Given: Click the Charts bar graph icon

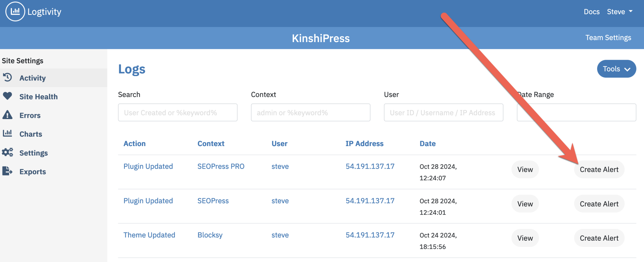Looking at the screenshot, I should [8, 134].
